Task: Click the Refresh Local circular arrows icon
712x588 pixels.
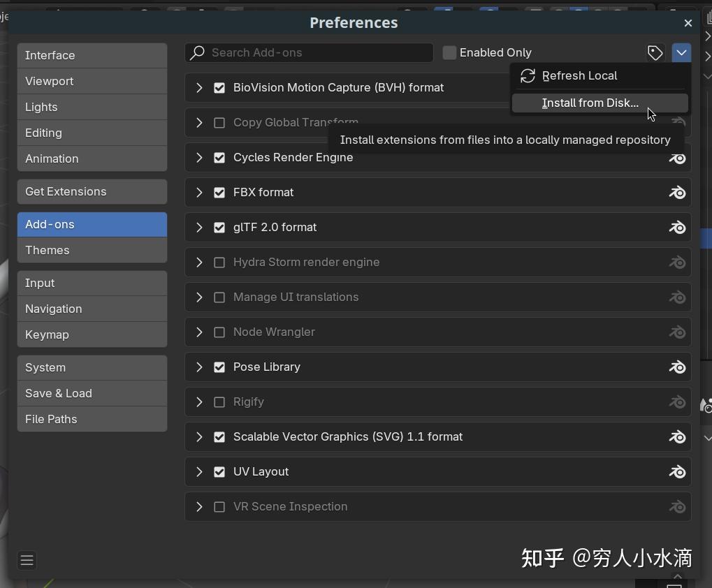Action: coord(528,75)
